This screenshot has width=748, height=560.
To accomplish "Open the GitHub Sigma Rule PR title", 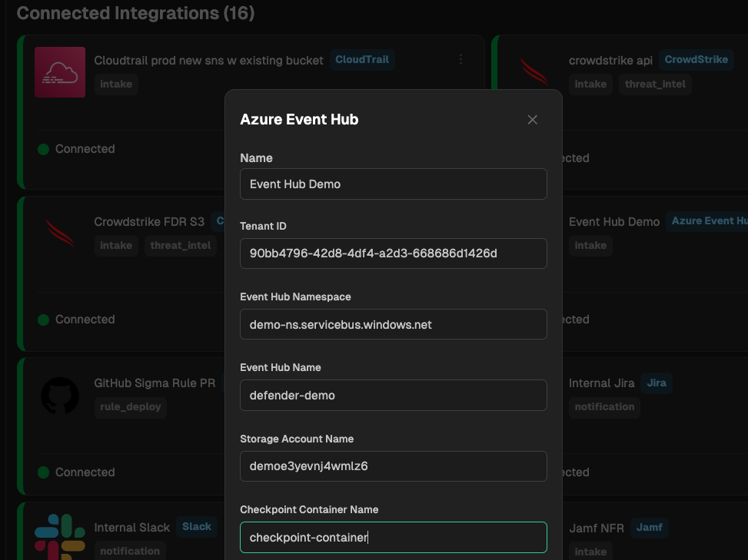I will (x=155, y=383).
